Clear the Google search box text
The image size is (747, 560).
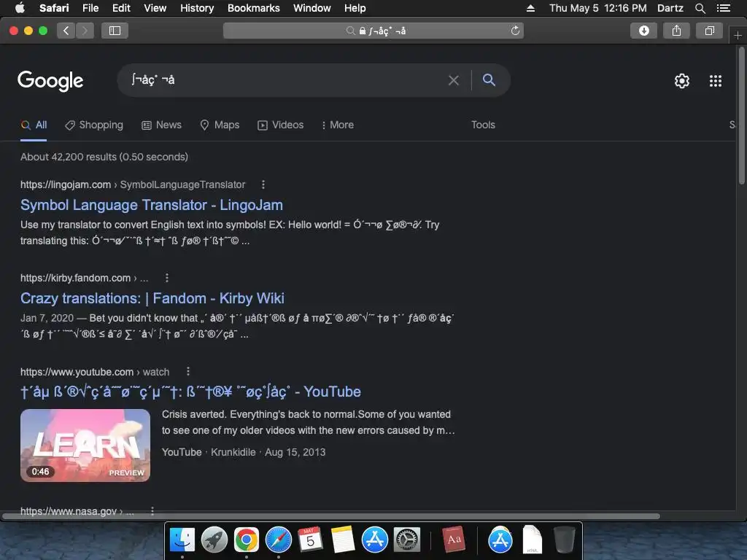point(454,80)
